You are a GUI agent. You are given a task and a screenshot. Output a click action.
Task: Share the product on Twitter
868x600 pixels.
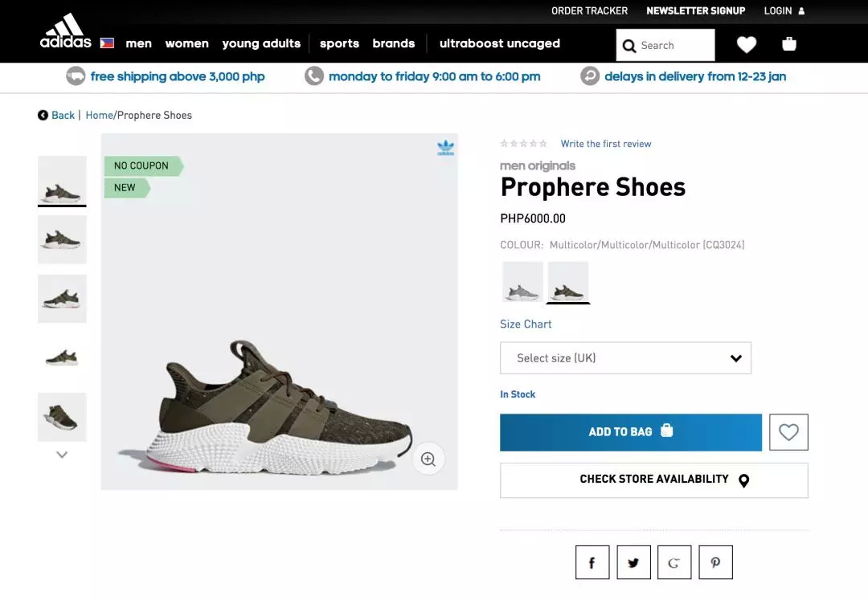point(633,562)
